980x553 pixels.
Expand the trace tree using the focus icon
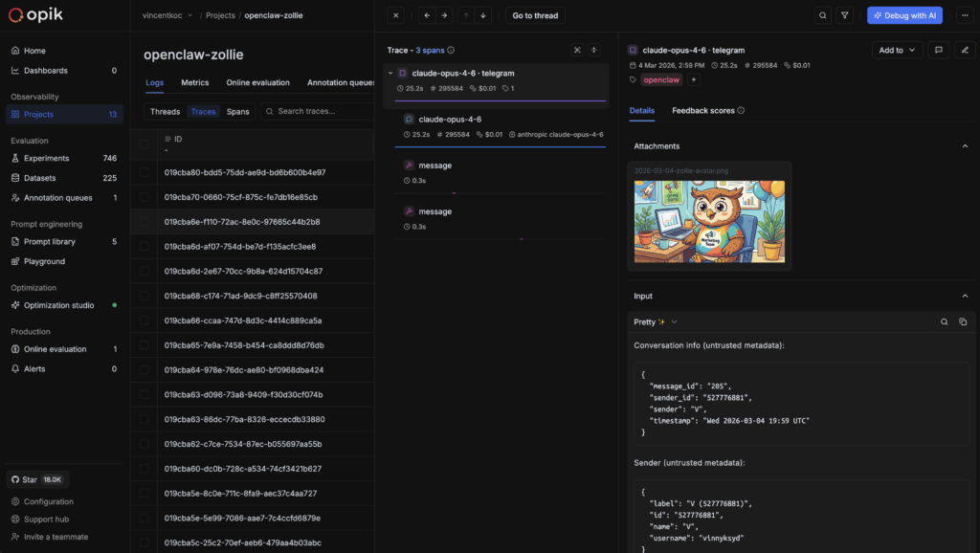(x=577, y=48)
